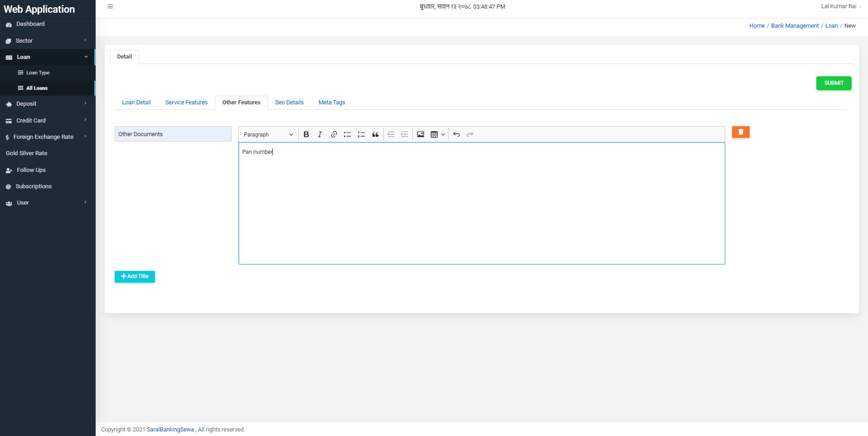Click into the rich text editor area
Screen dimensions: 868x436
pos(482,203)
